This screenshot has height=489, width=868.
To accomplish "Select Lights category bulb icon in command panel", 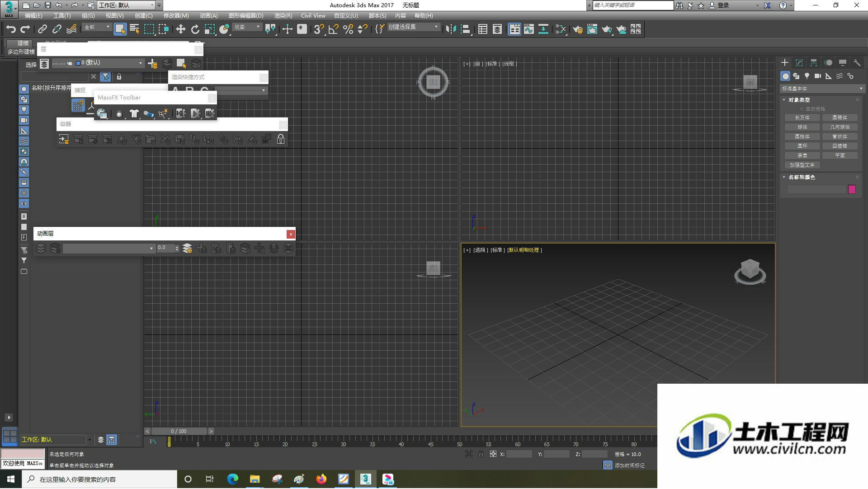I will [x=807, y=76].
